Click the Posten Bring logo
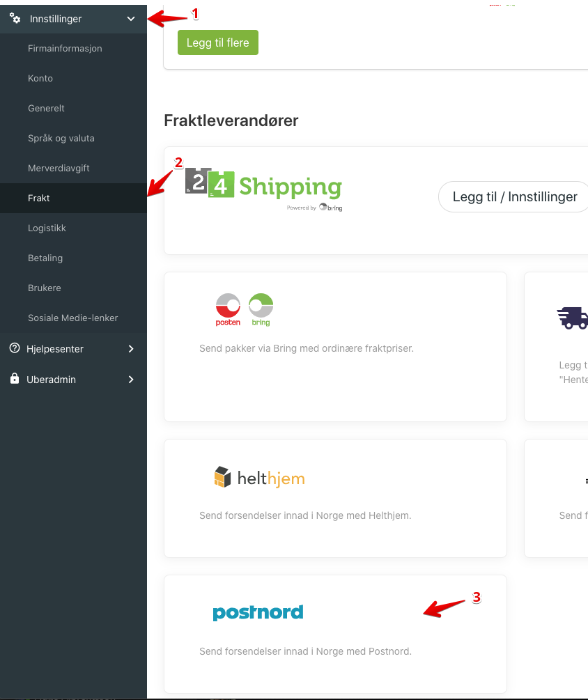Screen dimensions: 588x700 [245, 310]
